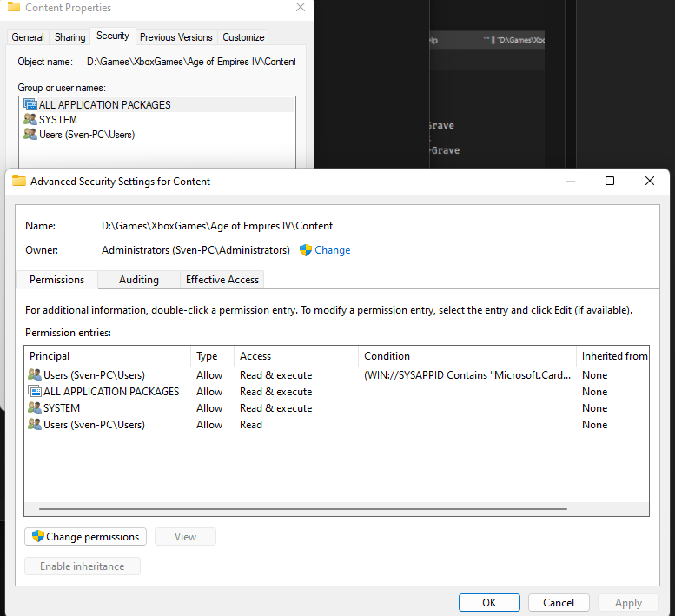Click the Administrators owner text
The width and height of the screenshot is (675, 616).
pos(195,250)
